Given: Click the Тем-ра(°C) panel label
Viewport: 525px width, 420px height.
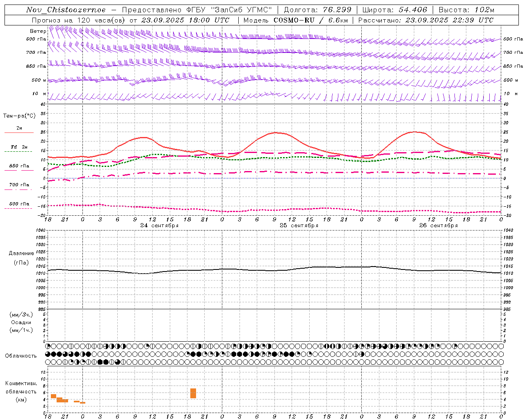Looking at the screenshot, I should pyautogui.click(x=19, y=116).
